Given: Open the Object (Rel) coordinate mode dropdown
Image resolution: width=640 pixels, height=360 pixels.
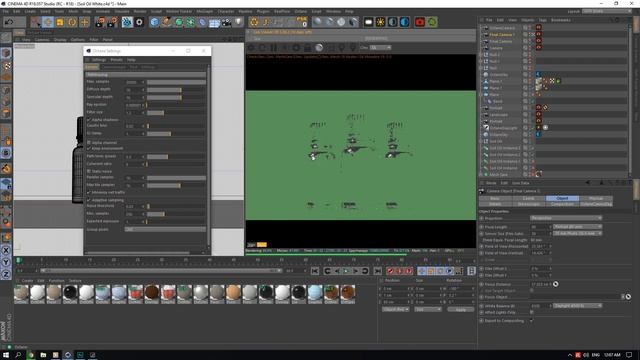Looking at the screenshot, I should 396,309.
